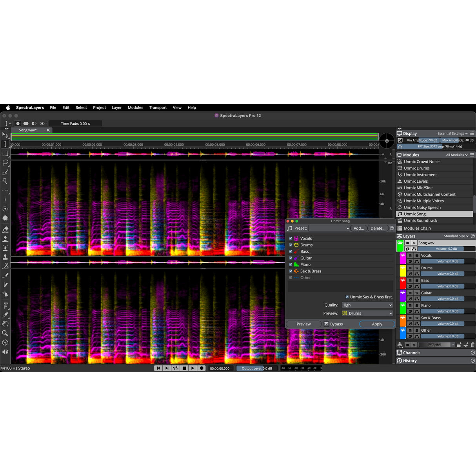The width and height of the screenshot is (476, 476).
Task: Select the Hand tool in the left toolbar
Action: coord(5,324)
